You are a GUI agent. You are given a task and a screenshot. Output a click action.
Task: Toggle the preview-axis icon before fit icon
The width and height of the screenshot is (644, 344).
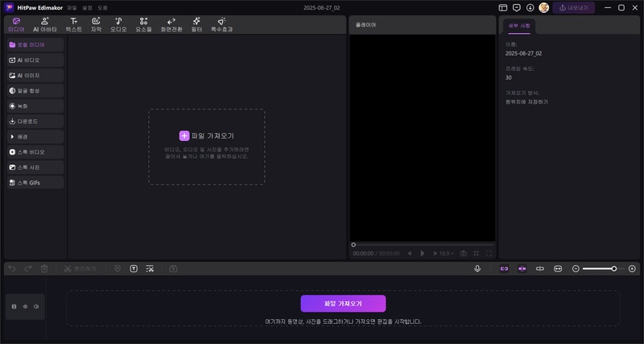[540, 269]
